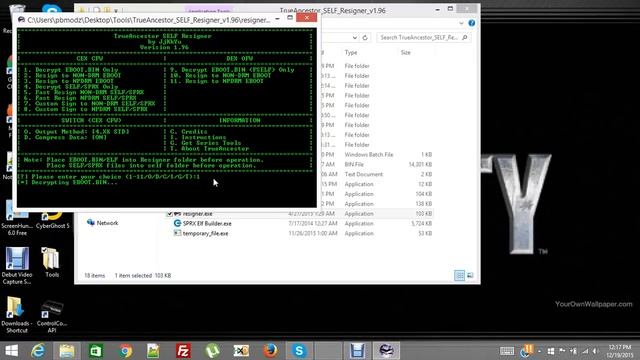Launch Google Chrome from the taskbar
The image size is (640, 360).
[125, 351]
